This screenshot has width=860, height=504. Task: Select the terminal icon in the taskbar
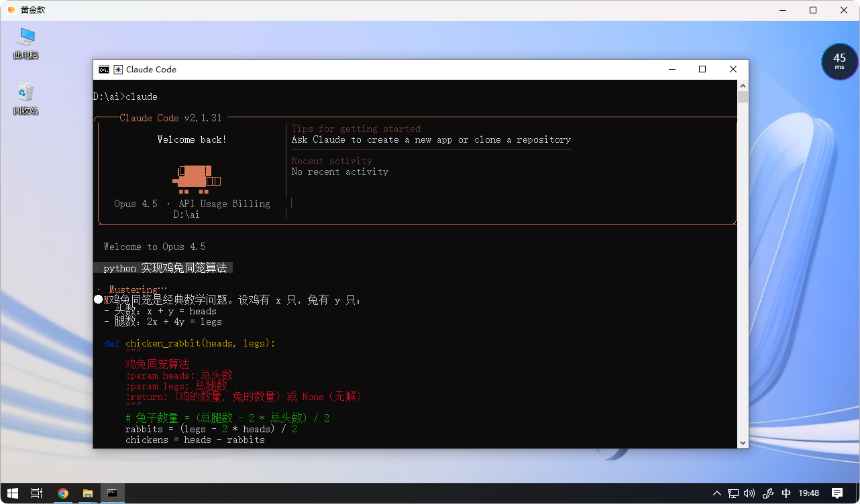[112, 493]
